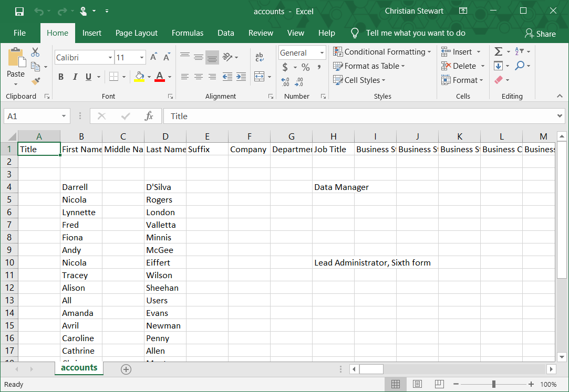Click the Insert Function fx button

point(149,116)
